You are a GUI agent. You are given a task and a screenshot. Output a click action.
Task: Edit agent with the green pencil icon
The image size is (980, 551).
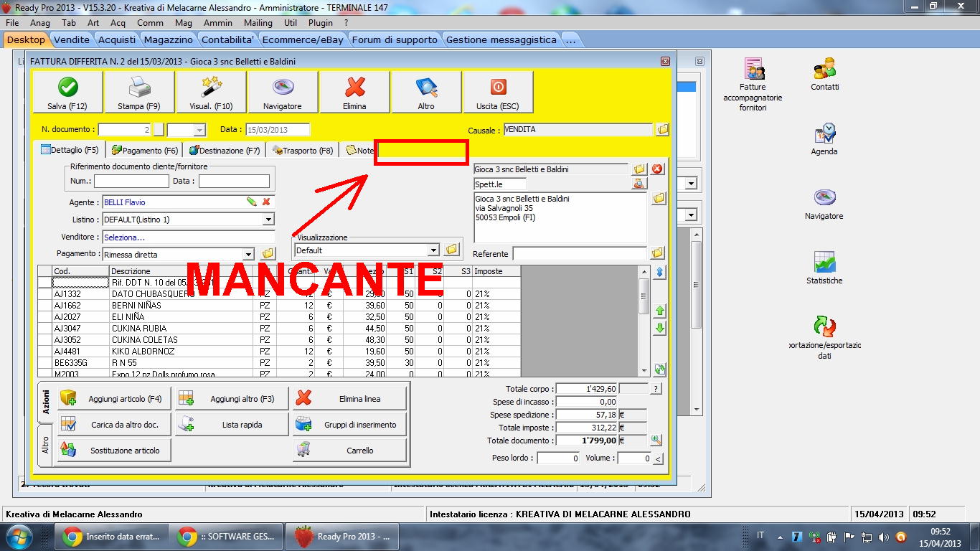(252, 202)
